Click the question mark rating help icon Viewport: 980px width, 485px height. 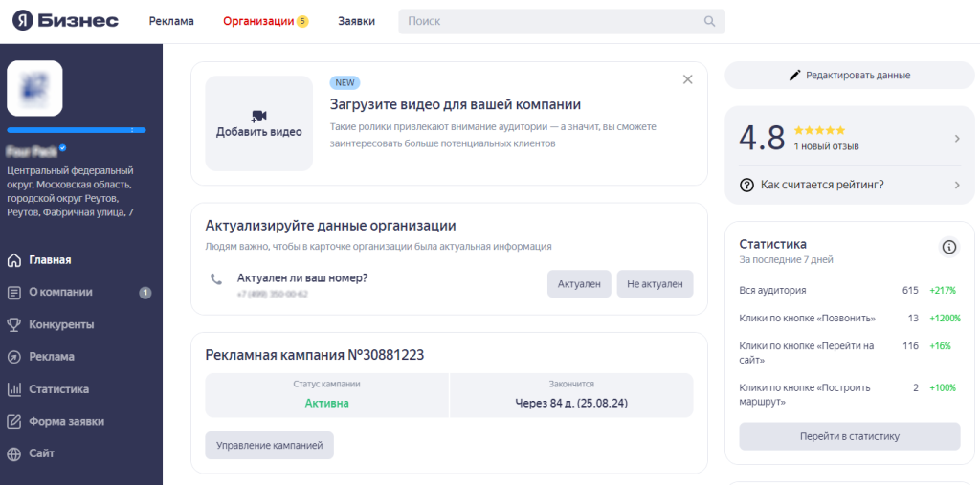pos(746,185)
